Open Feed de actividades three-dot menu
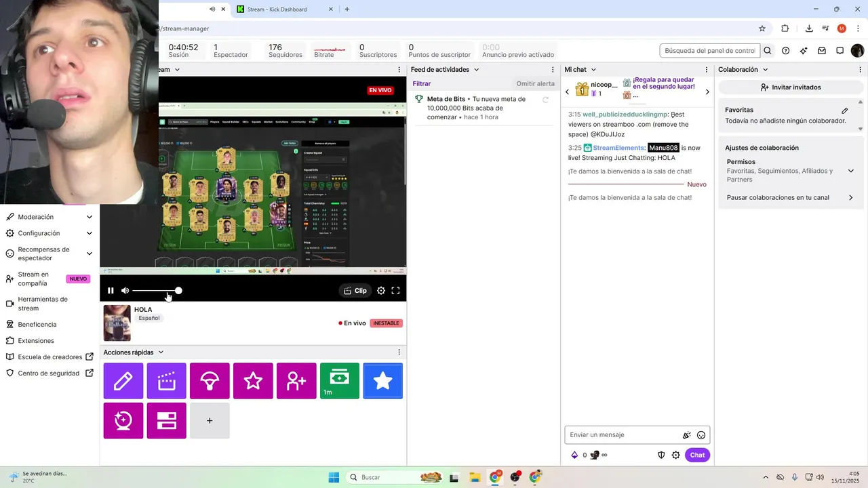Screen dimensions: 868x488 (x=553, y=70)
